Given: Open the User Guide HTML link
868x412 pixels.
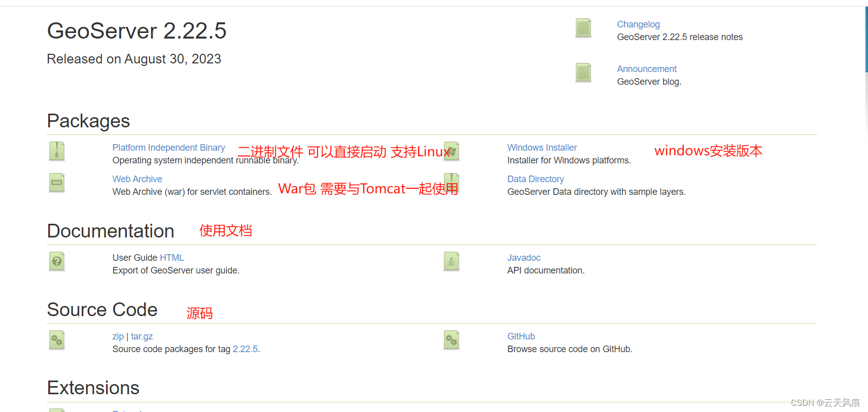Looking at the screenshot, I should point(171,258).
